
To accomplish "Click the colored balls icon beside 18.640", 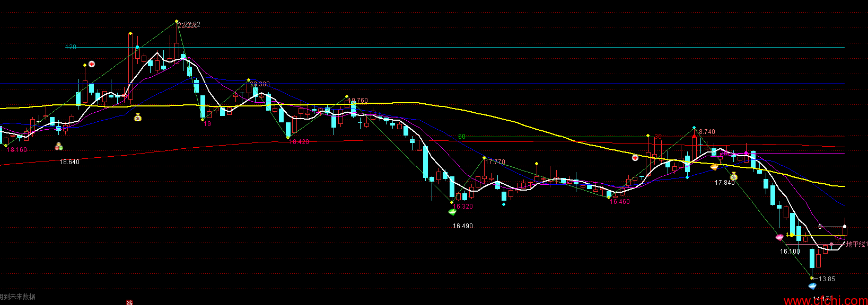I will tap(59, 146).
